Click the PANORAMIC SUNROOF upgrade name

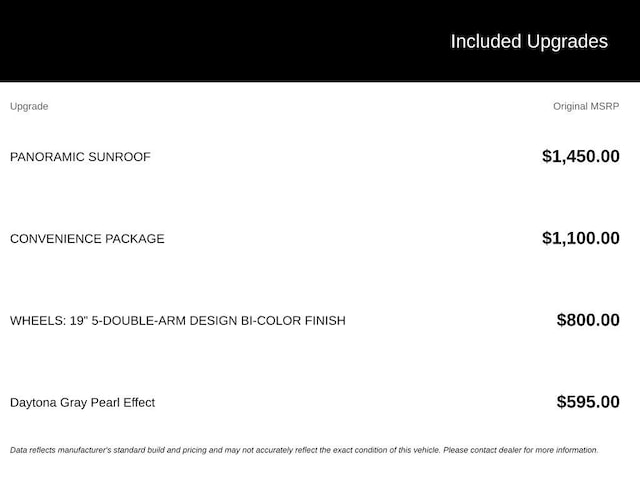[80, 157]
